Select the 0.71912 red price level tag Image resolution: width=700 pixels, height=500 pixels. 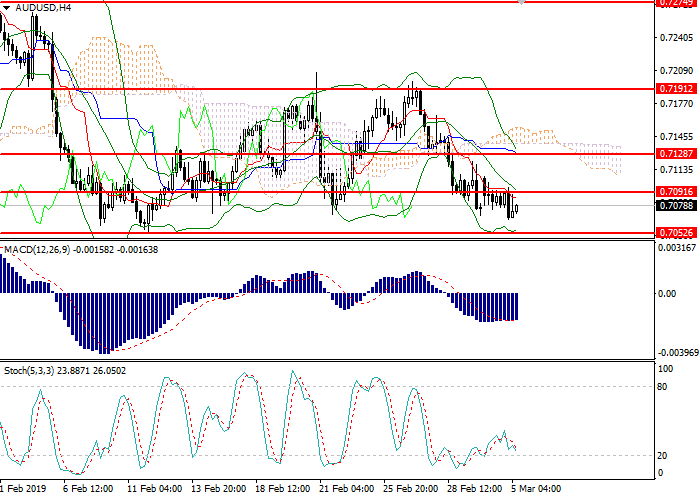[x=674, y=89]
